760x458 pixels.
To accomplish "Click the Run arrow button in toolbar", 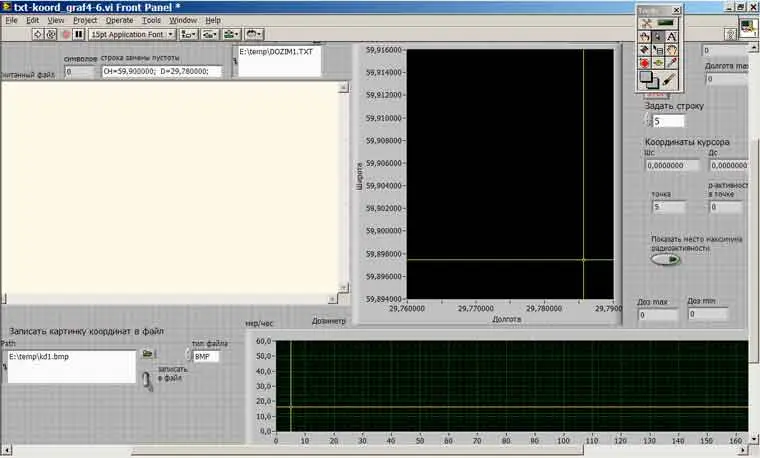I will (37, 34).
